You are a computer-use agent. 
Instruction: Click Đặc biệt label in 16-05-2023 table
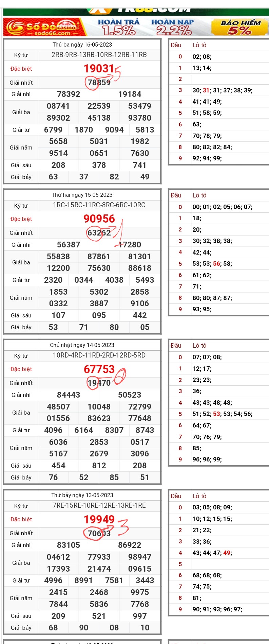pyautogui.click(x=21, y=69)
